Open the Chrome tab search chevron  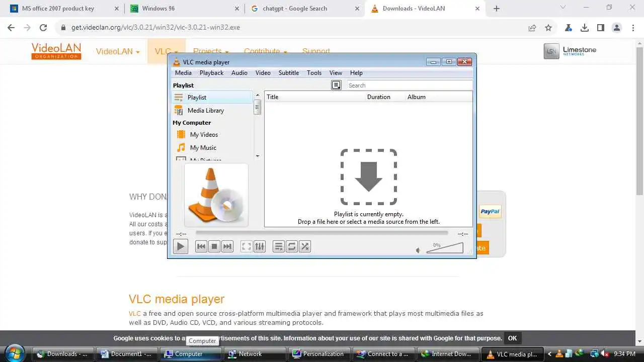point(563,8)
